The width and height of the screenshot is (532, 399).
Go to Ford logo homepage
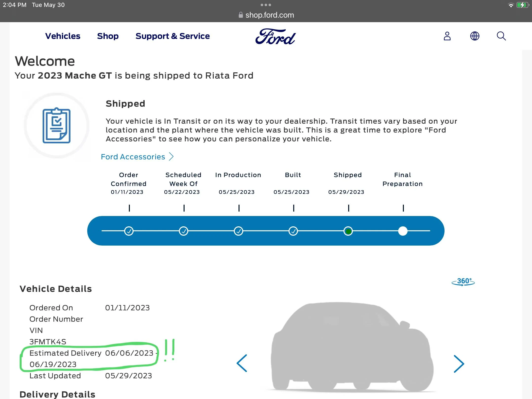point(275,36)
